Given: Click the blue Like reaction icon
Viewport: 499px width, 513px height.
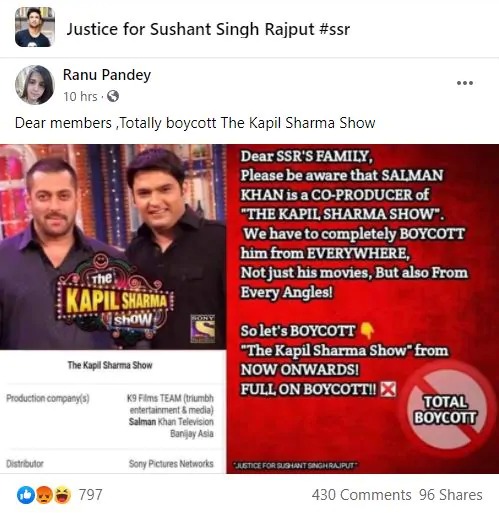Looking at the screenshot, I should 26,495.
